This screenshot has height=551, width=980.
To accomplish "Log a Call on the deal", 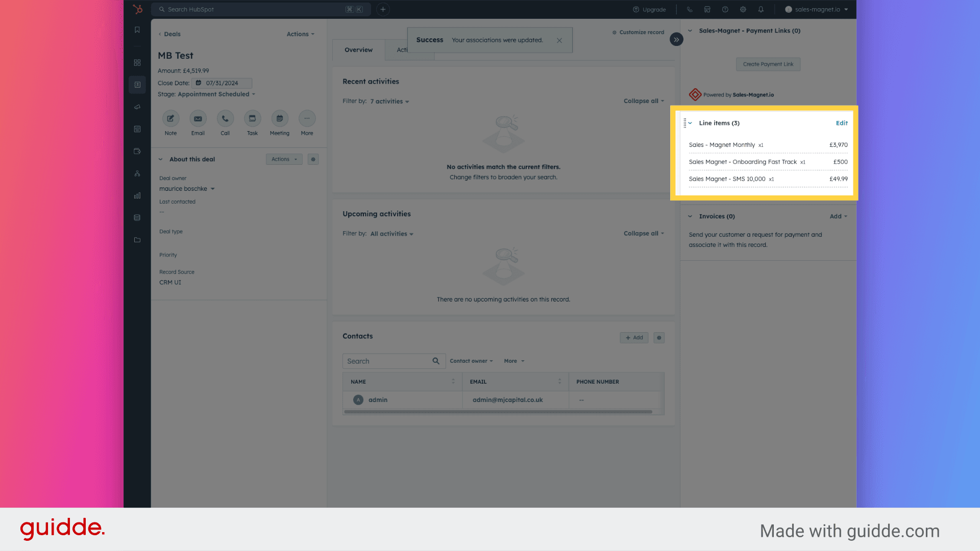I will point(225,118).
